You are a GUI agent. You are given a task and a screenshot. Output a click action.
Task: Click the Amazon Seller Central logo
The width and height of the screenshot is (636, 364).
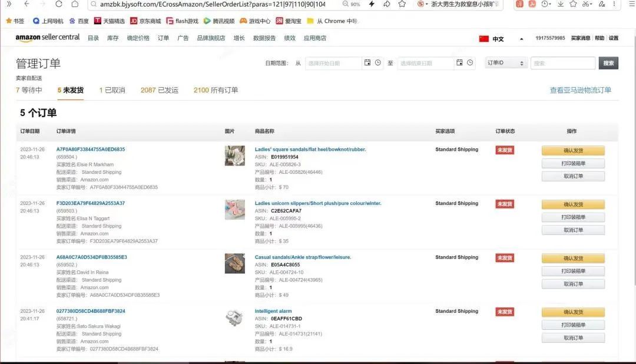coord(48,38)
